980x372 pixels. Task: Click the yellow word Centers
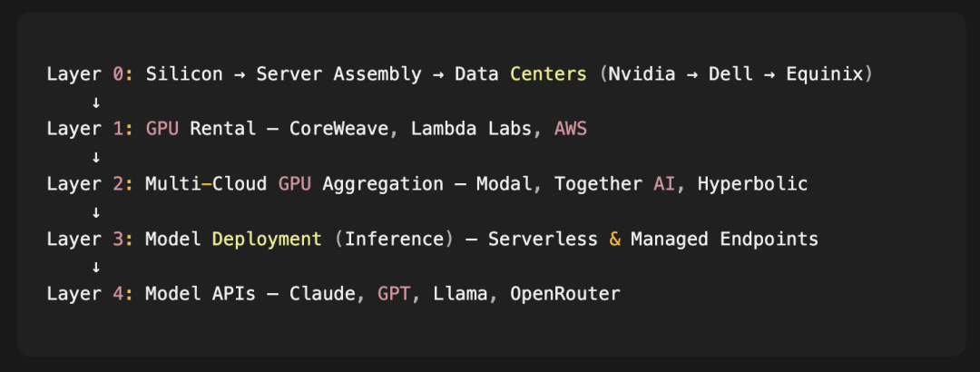(x=549, y=74)
